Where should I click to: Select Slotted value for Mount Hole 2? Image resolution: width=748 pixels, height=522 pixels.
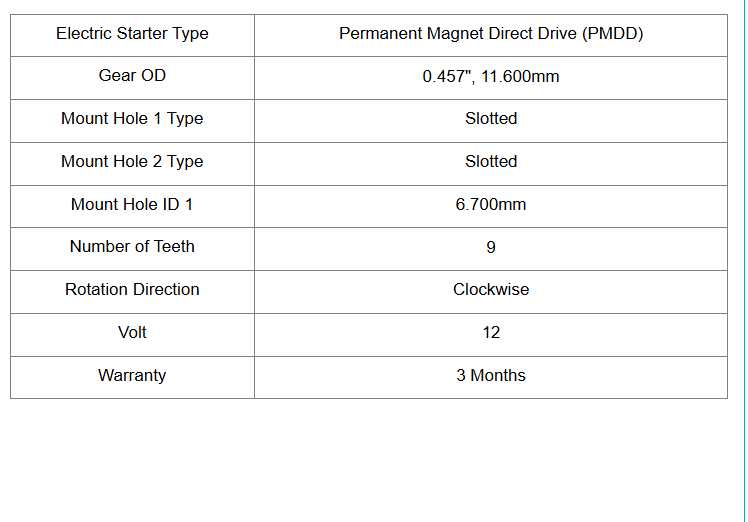point(490,162)
